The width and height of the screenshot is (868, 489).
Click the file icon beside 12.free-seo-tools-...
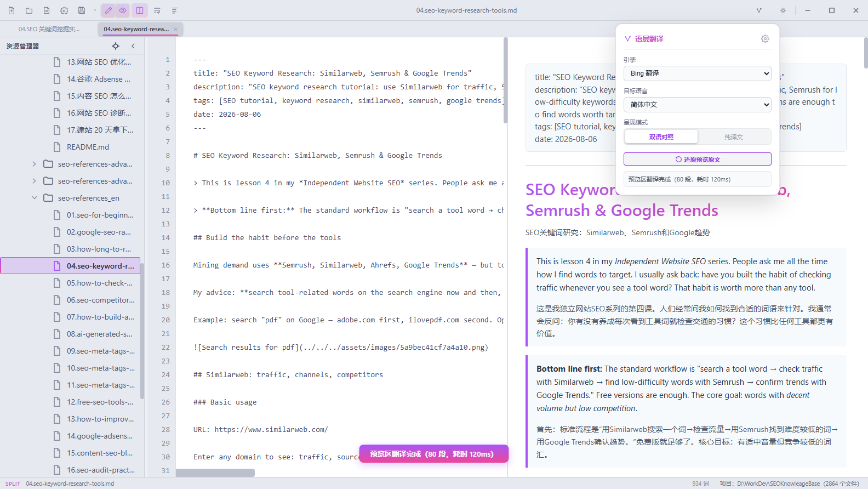[x=57, y=402]
